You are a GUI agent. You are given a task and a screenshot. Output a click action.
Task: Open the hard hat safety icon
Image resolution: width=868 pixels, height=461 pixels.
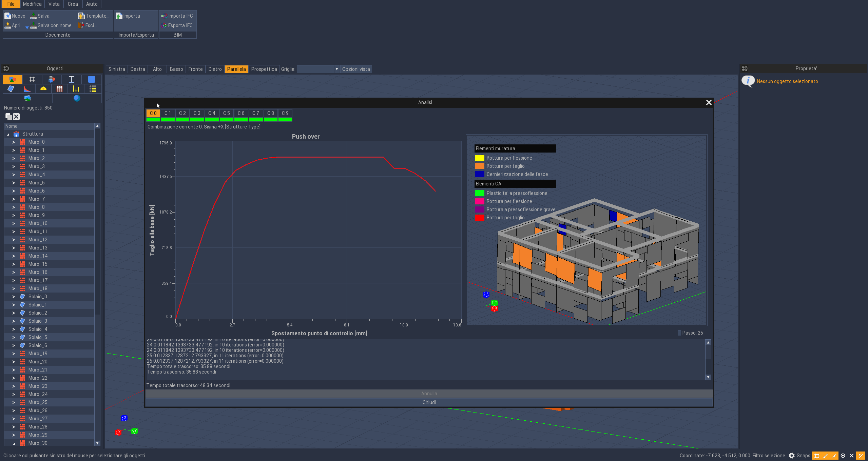pos(43,89)
